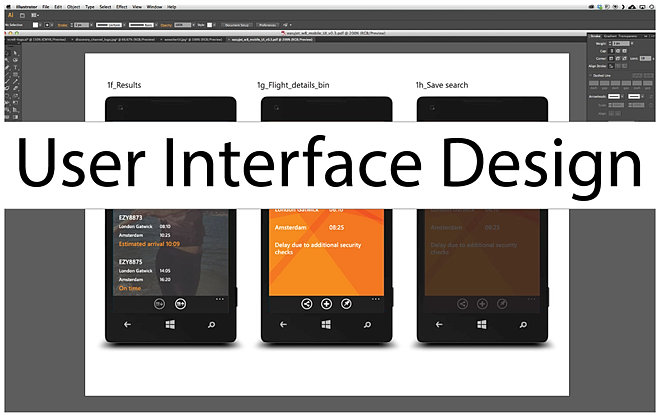The image size is (660, 417).
Task: Align stroke to center icon
Action: (611, 66)
